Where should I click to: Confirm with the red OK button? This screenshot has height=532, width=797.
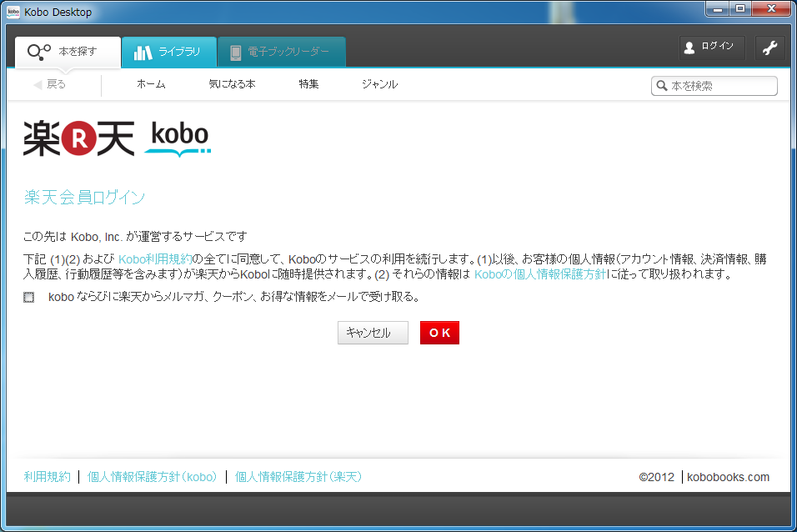pos(439,333)
